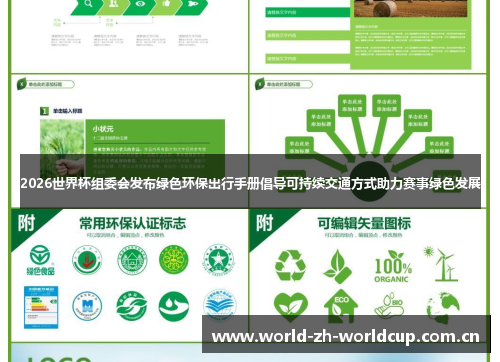The width and height of the screenshot is (500, 362).
Task: Click the BIO hand with droplet icon
Action: tap(389, 305)
